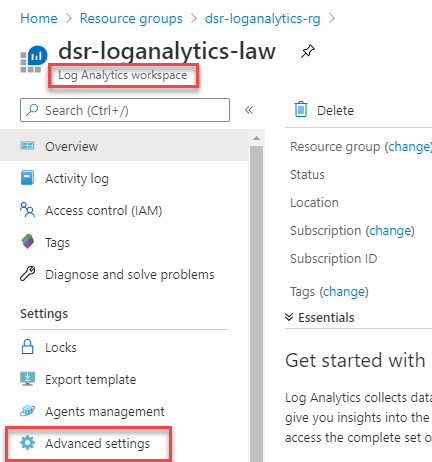Open the Overview menu item

[x=124, y=146]
